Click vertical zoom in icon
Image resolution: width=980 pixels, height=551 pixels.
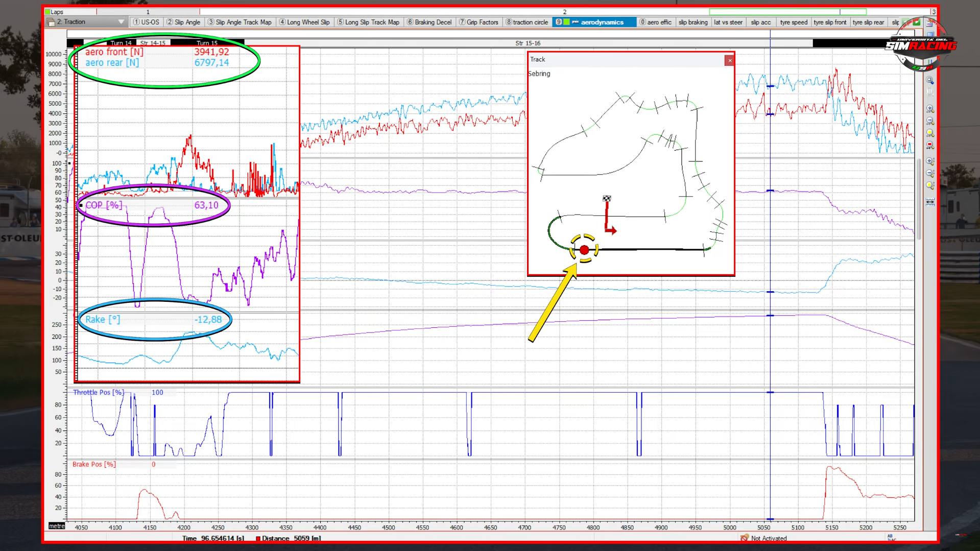(x=930, y=161)
